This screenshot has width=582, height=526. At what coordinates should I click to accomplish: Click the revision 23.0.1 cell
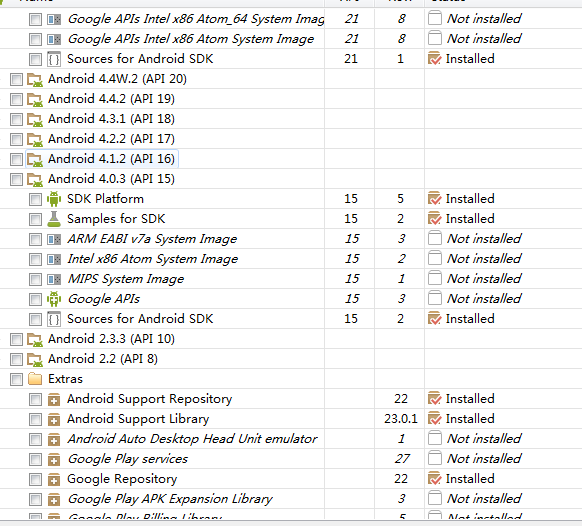(x=400, y=419)
